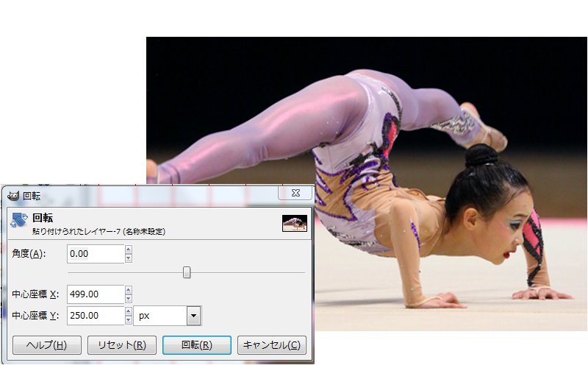Image resolution: width=588 pixels, height=368 pixels.
Task: Click the layer preview thumbnail in dialog
Action: tap(295, 223)
